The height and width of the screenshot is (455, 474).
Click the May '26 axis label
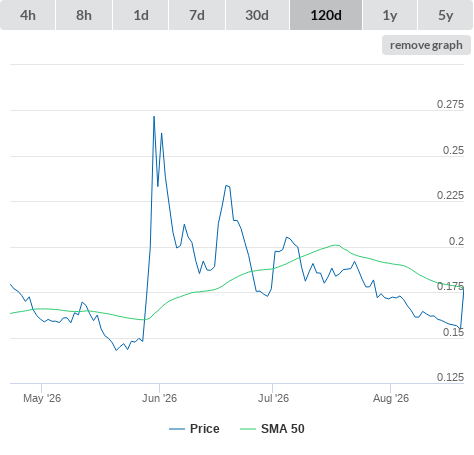pyautogui.click(x=42, y=398)
